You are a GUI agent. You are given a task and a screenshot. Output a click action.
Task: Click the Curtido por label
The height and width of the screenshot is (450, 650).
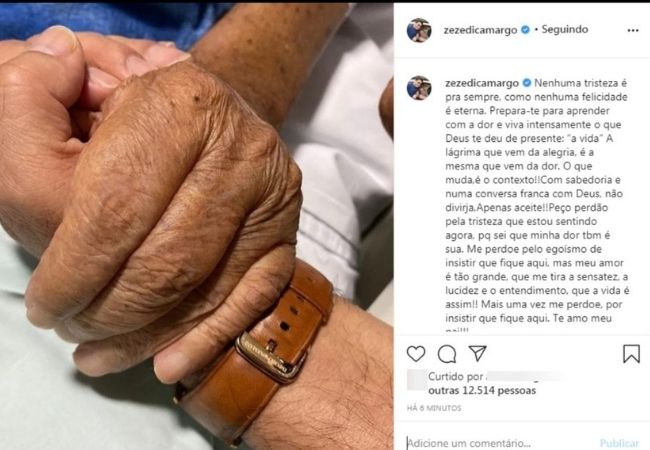click(456, 377)
